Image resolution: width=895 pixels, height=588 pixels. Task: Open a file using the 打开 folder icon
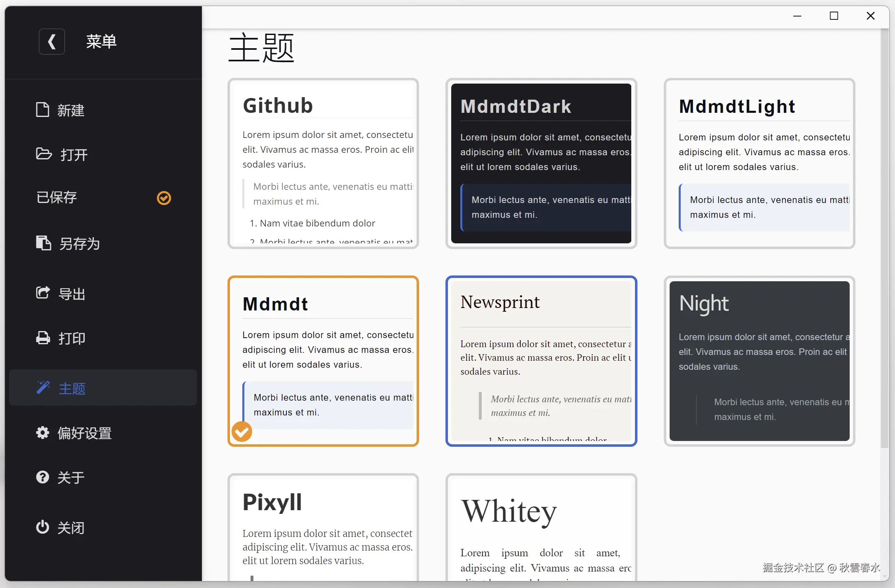coord(43,154)
